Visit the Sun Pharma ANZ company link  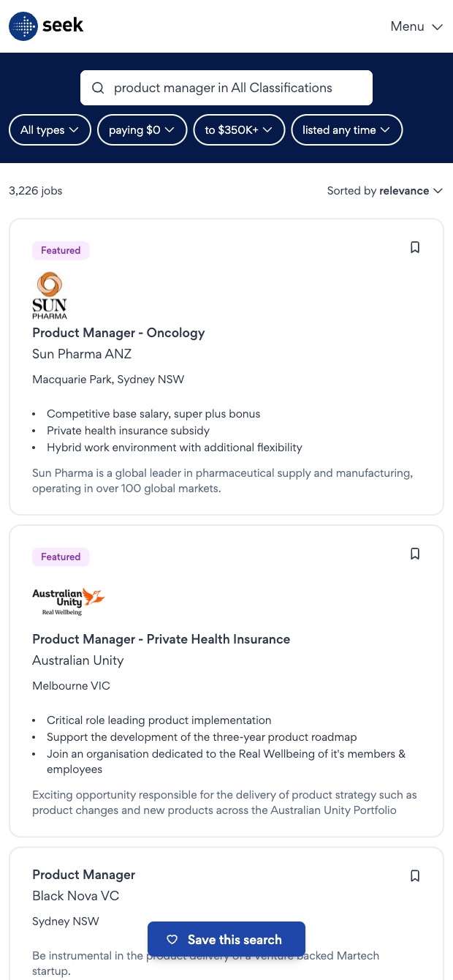coord(82,354)
